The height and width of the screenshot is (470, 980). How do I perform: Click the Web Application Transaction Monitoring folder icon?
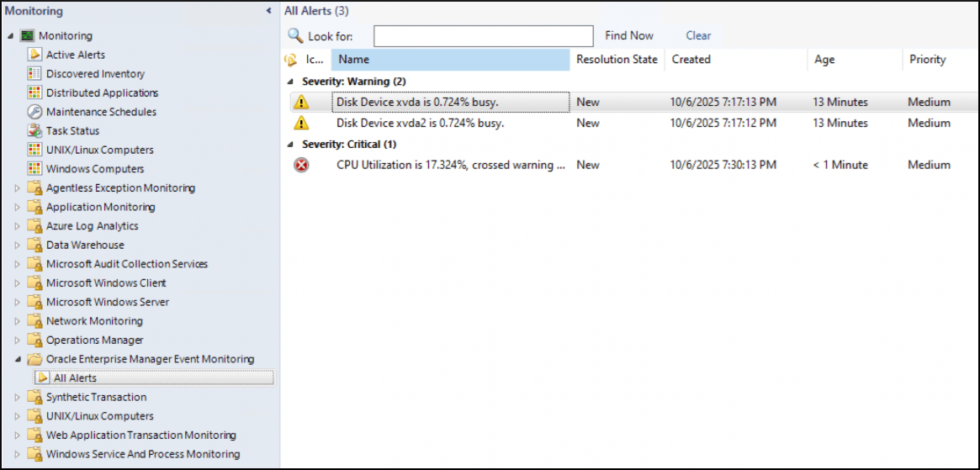point(35,435)
